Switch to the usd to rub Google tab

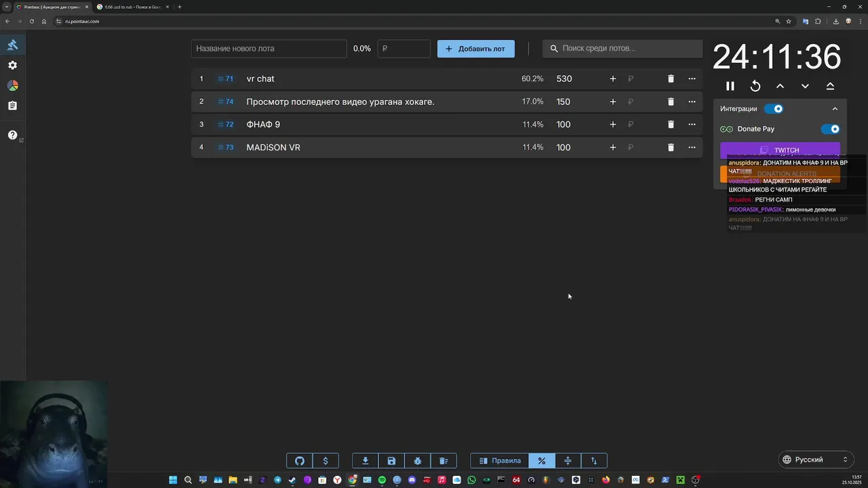[133, 7]
